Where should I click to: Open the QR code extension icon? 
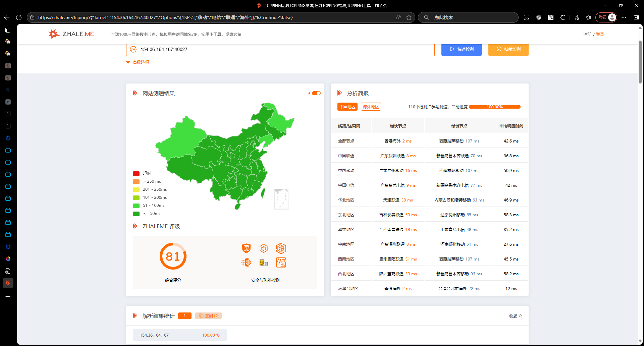coord(551,17)
